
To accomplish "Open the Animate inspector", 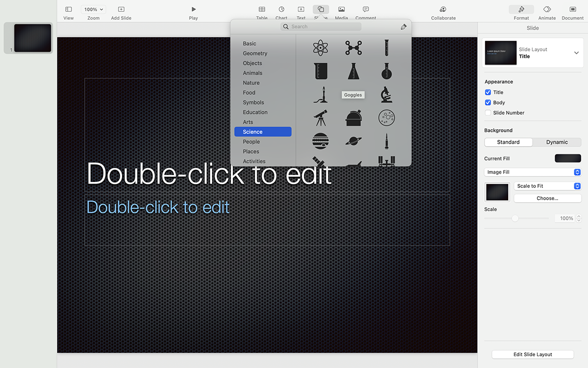I will tap(547, 12).
